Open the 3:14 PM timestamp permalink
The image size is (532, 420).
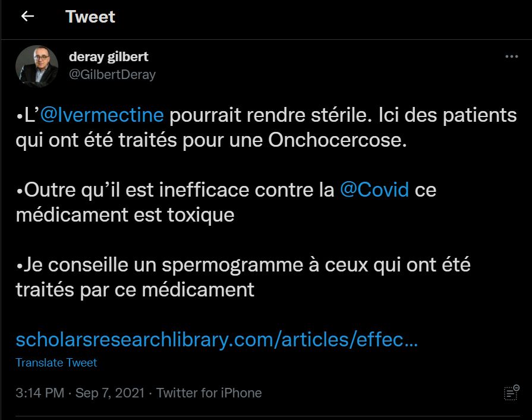click(x=40, y=393)
